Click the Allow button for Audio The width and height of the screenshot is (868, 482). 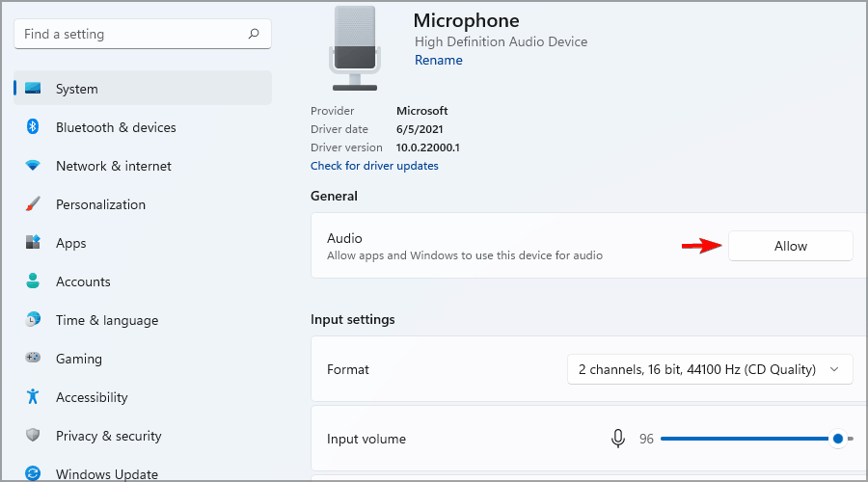[x=791, y=246]
